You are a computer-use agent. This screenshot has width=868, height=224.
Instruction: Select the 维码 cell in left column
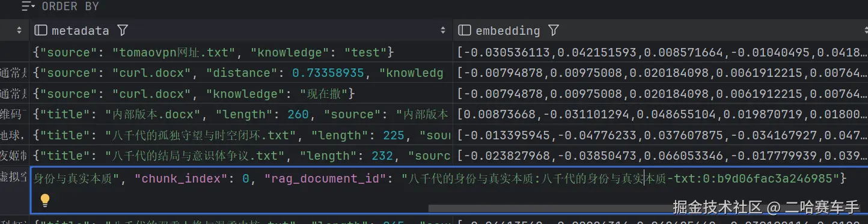[x=14, y=114]
